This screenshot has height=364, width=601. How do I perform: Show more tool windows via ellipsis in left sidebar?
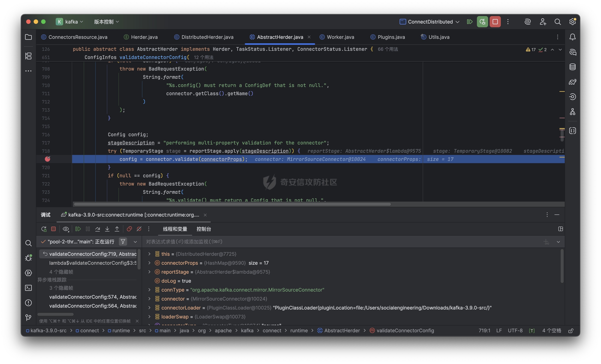tap(28, 71)
